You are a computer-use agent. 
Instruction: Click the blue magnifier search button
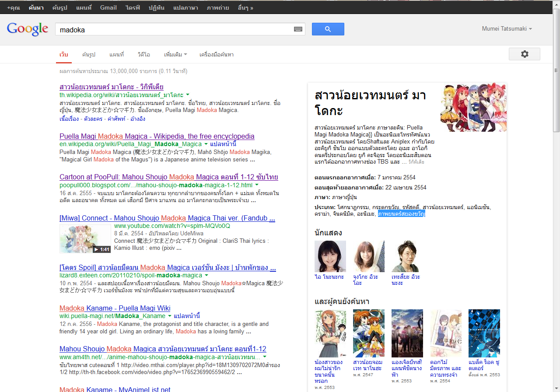tap(328, 29)
